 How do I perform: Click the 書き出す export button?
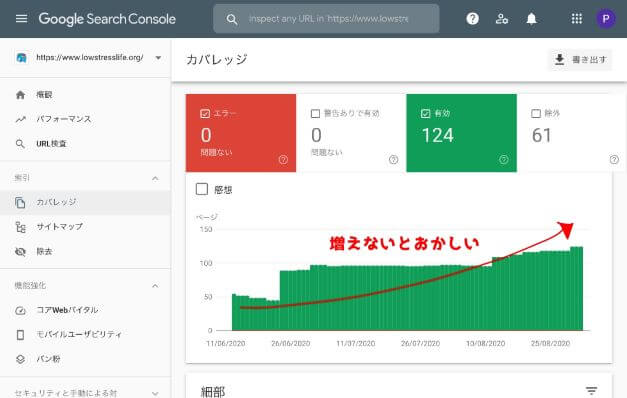click(580, 60)
